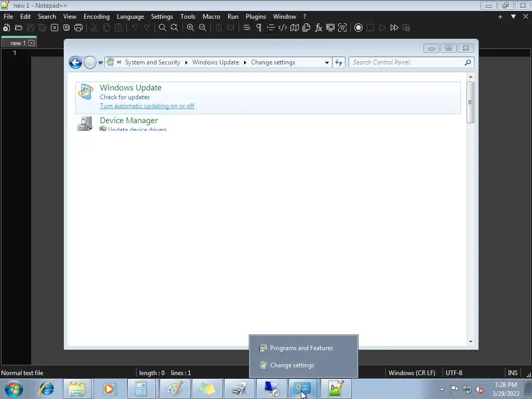Open the Macro menu in Notepad++

pos(211,16)
